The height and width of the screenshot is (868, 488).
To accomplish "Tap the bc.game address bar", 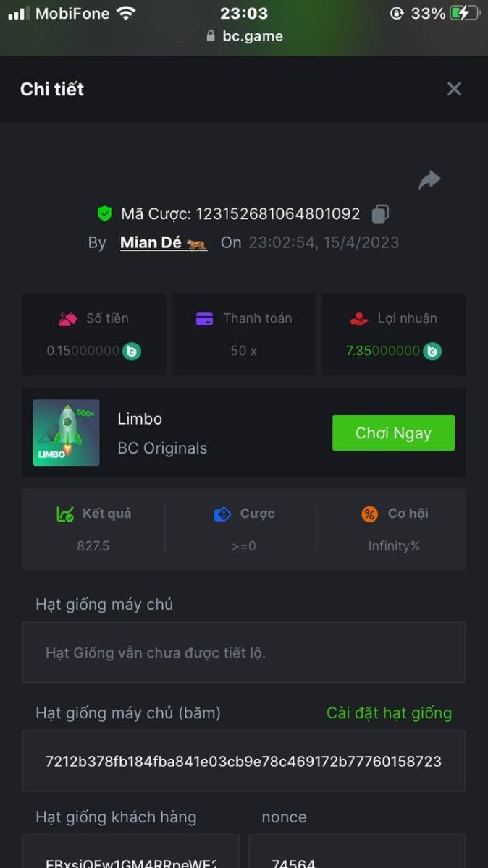I will [245, 36].
